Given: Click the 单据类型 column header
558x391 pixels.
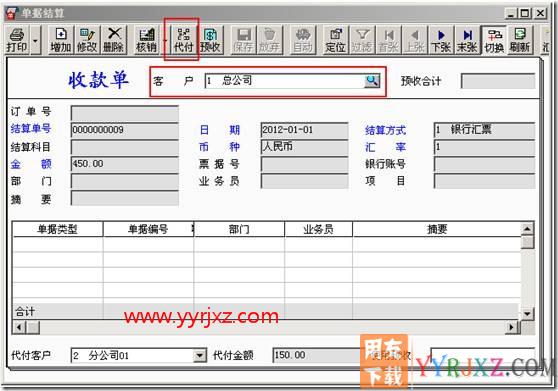Looking at the screenshot, I should tap(58, 229).
